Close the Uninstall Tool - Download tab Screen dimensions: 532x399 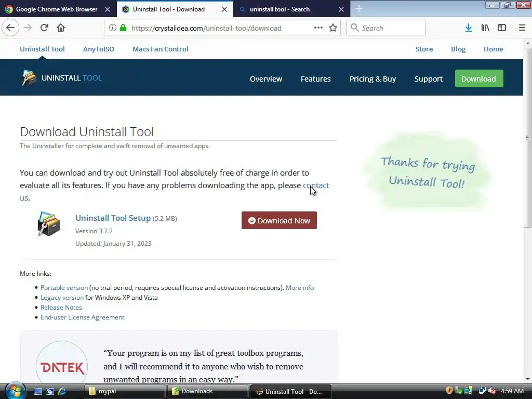[x=224, y=9]
